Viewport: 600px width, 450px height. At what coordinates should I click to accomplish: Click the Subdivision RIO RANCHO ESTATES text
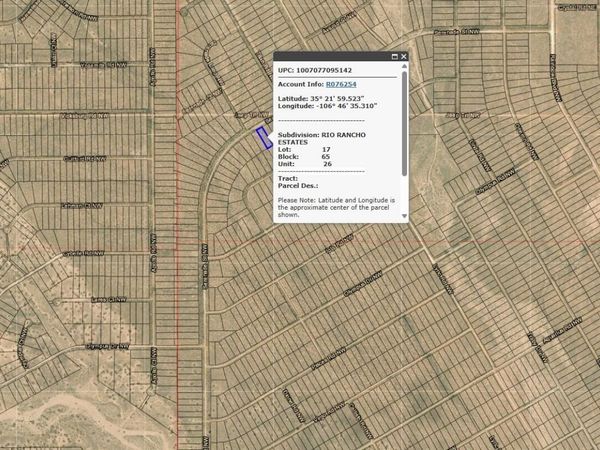coord(321,139)
